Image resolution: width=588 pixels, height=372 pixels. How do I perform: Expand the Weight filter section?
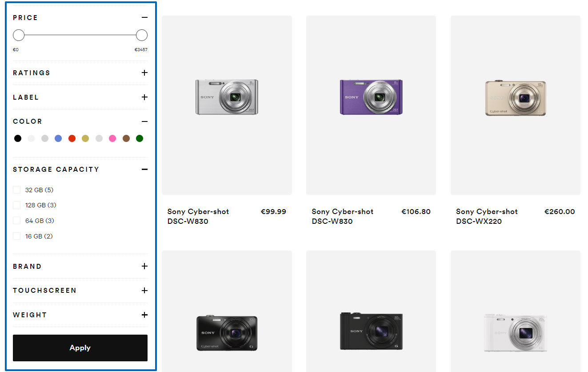(144, 315)
